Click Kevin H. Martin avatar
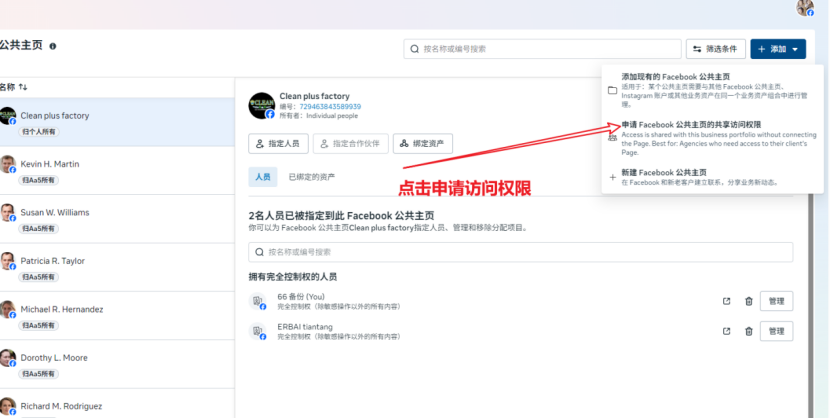The width and height of the screenshot is (830, 418). coord(7,165)
